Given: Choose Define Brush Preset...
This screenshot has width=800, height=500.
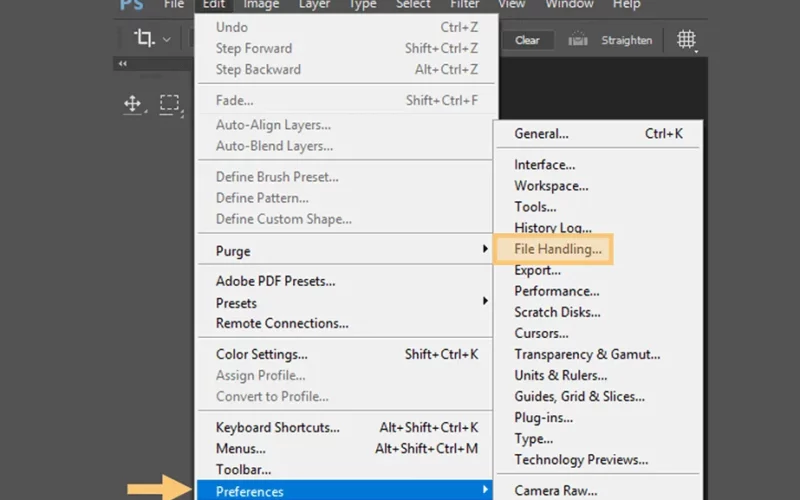Looking at the screenshot, I should pos(345,177).
